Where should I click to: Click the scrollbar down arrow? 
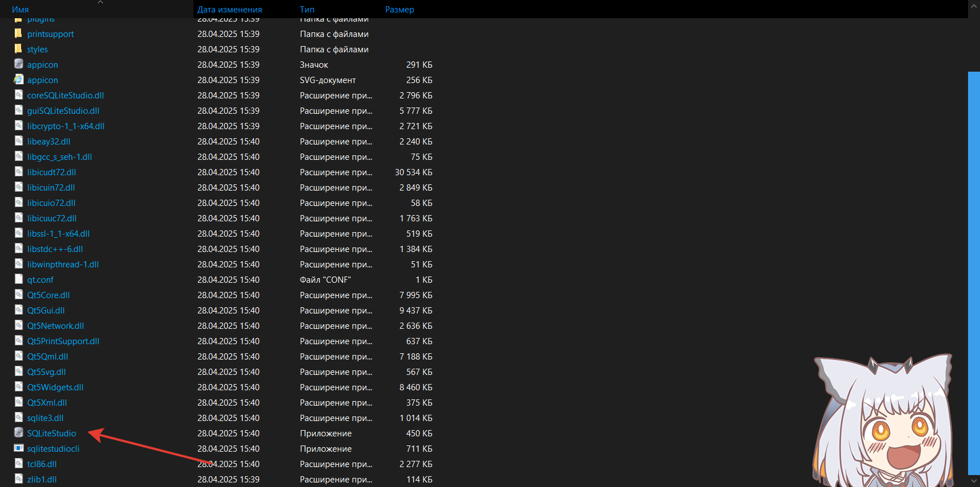click(974, 481)
